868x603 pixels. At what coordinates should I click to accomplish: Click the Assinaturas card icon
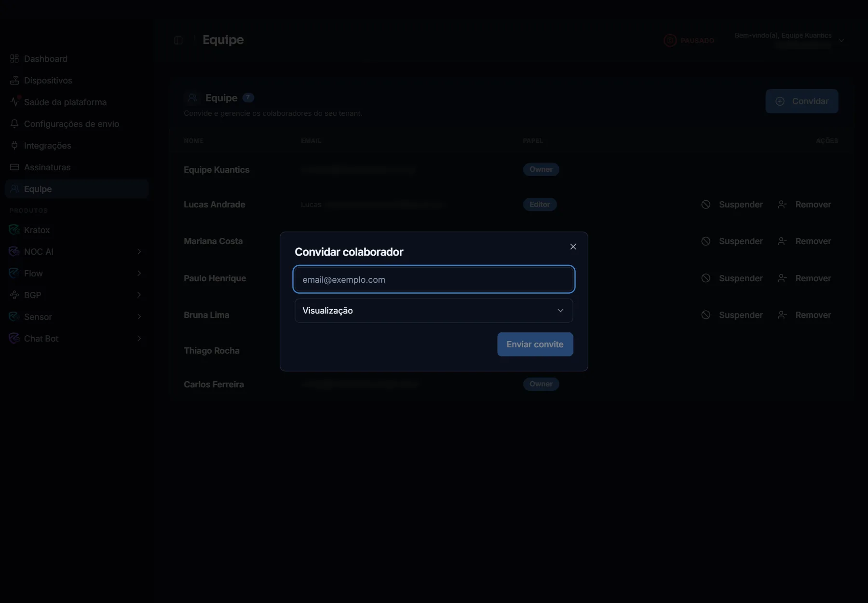click(x=14, y=167)
